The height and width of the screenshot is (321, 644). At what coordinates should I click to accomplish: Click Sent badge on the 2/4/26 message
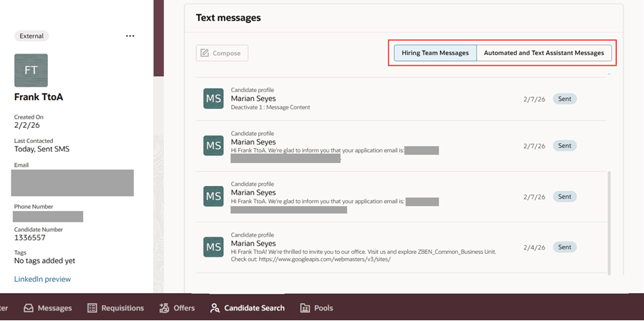[x=565, y=247]
